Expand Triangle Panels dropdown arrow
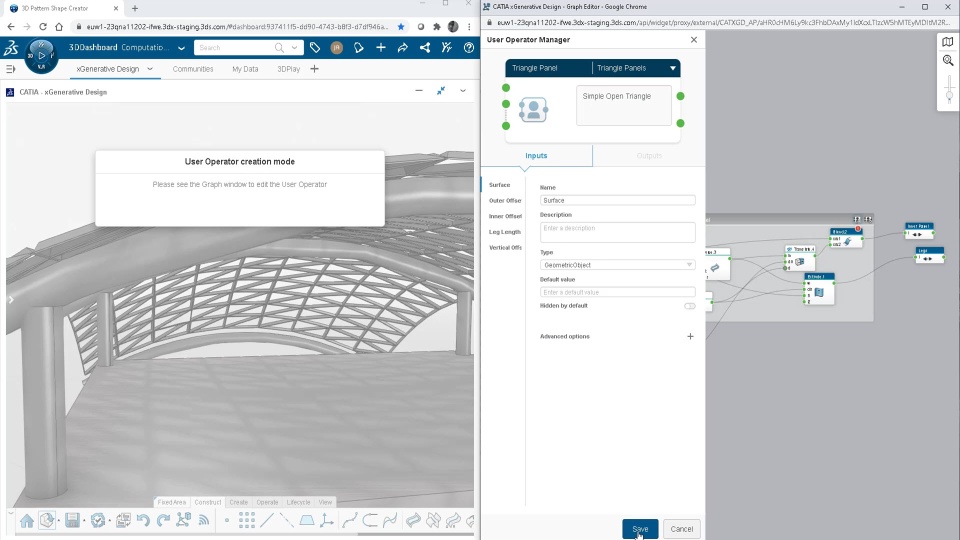960x540 pixels. click(x=672, y=68)
